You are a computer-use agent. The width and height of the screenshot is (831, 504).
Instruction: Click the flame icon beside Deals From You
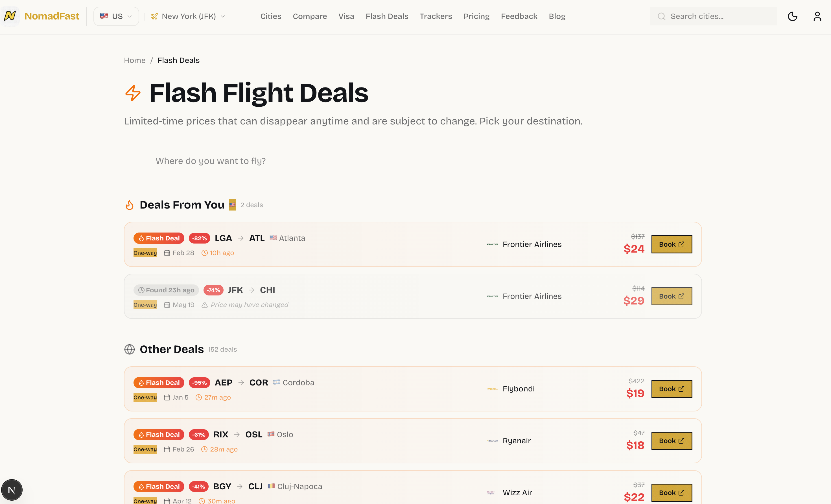130,205
